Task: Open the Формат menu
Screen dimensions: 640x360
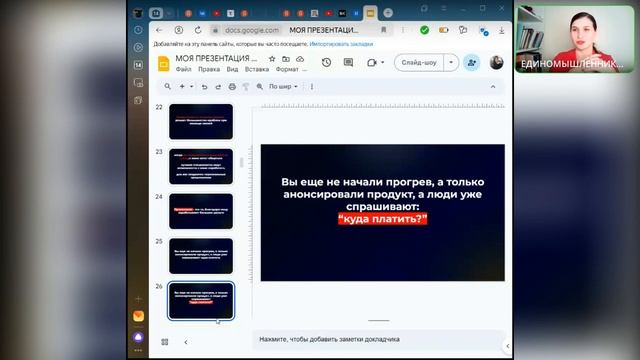Action: click(x=287, y=69)
